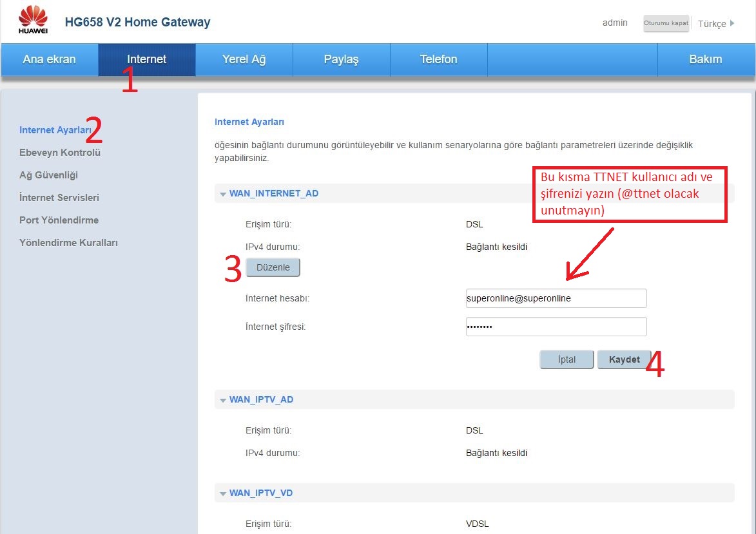Click the Düzenle button
This screenshot has width=756, height=534.
click(x=273, y=267)
